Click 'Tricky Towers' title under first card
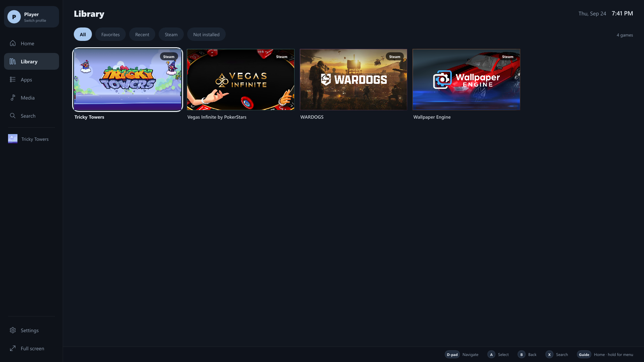This screenshot has width=644, height=362. 89,117
